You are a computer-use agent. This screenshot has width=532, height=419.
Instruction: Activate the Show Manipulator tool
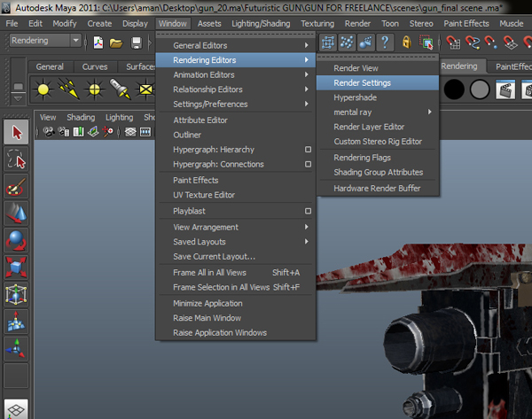16,348
